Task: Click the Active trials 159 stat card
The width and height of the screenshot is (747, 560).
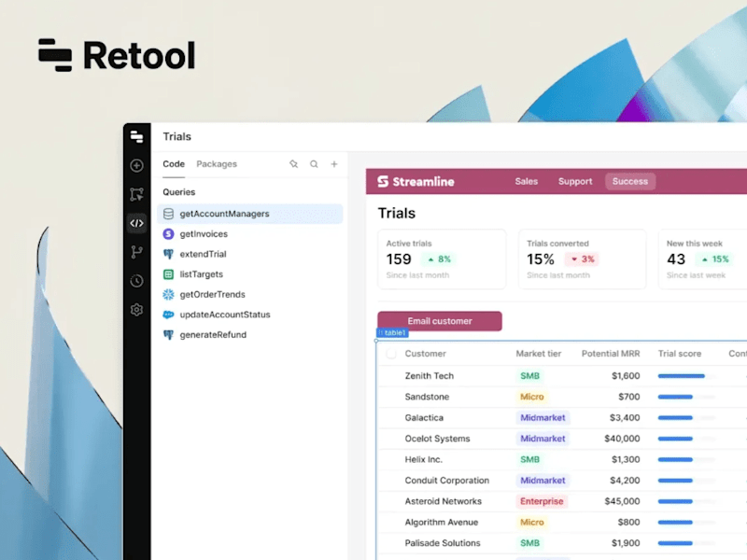Action: click(x=442, y=259)
